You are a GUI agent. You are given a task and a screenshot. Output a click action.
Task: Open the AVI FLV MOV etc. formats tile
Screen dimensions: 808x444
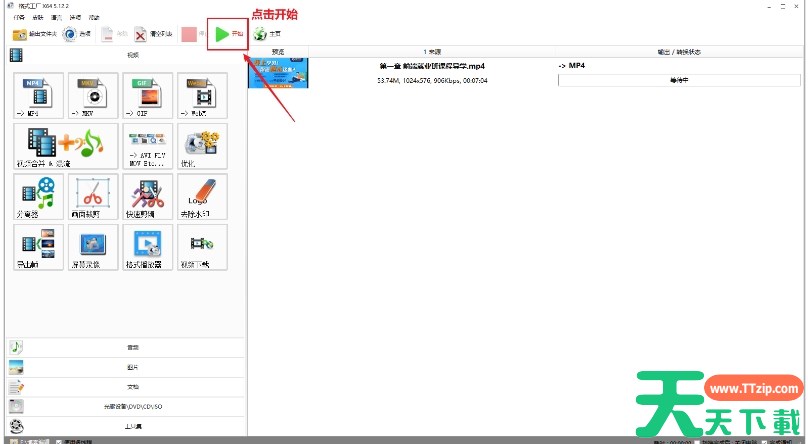click(x=148, y=146)
